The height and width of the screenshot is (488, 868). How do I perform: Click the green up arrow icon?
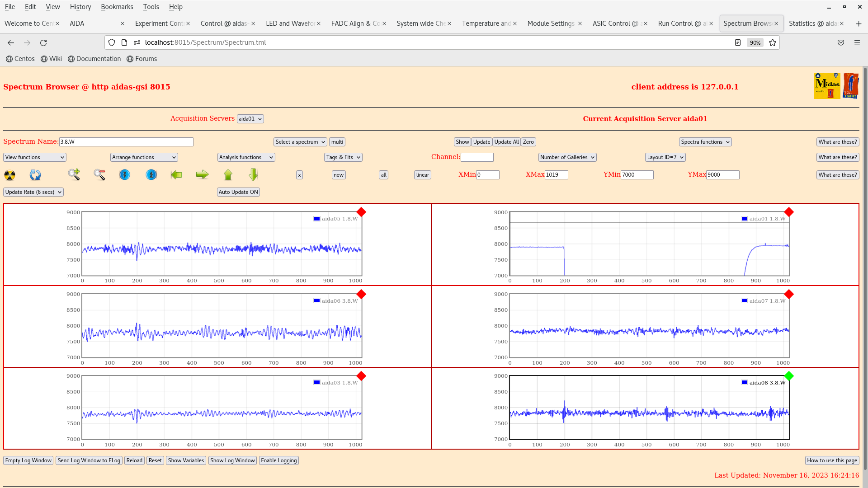pos(228,175)
